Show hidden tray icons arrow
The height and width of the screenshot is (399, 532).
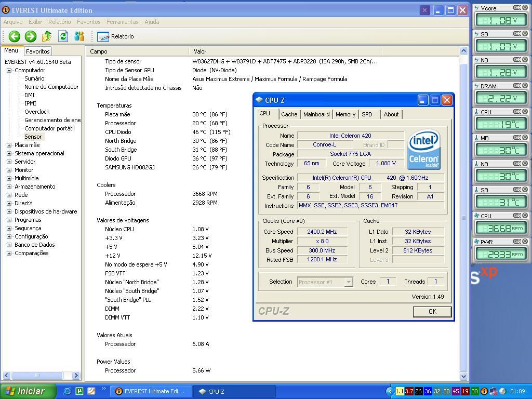point(390,391)
